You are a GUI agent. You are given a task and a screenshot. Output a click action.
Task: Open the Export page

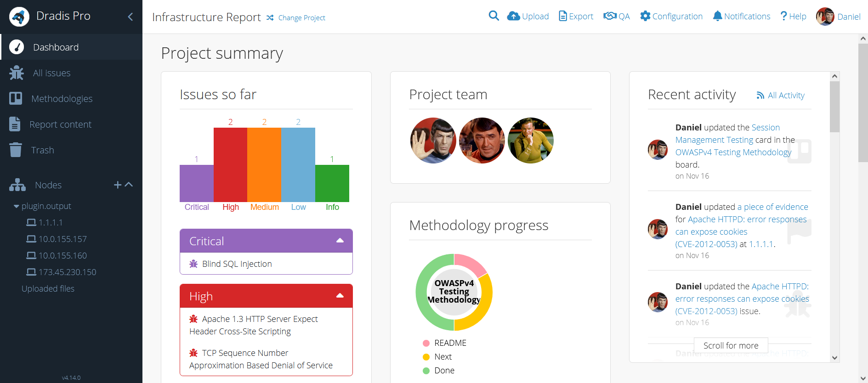576,16
